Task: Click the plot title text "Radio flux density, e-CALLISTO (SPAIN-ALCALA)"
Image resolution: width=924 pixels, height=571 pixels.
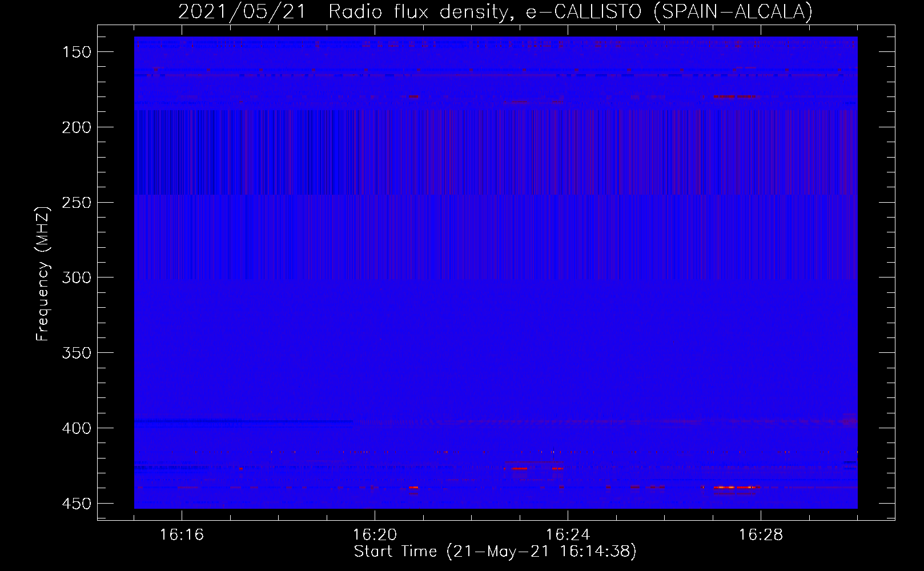Action: (571, 11)
